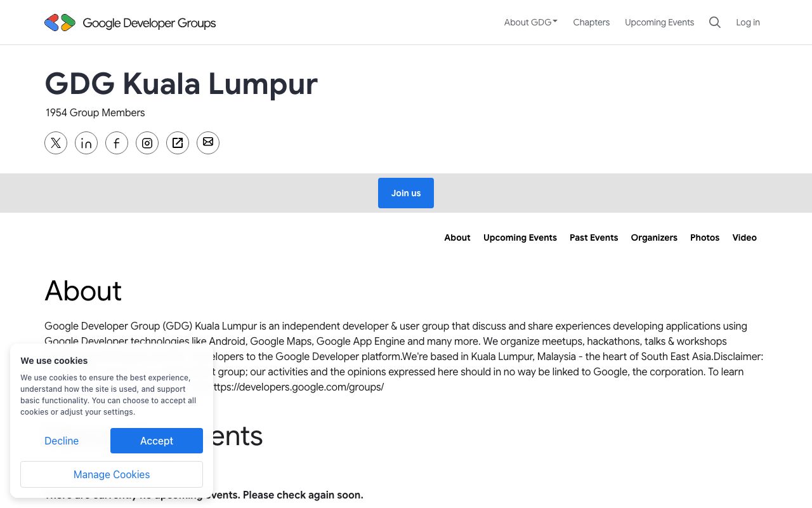Click the email envelope icon
Image resolution: width=812 pixels, height=508 pixels.
tap(208, 143)
